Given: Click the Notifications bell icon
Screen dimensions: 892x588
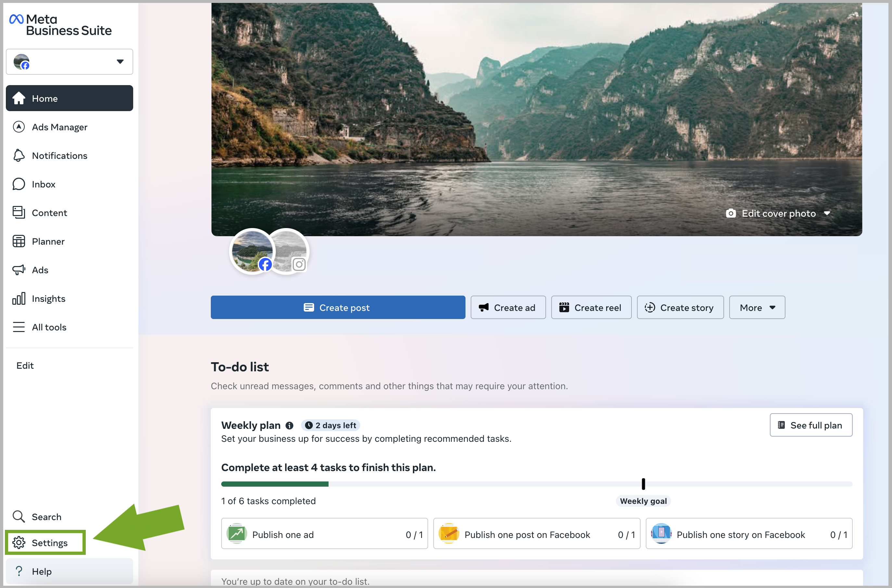Looking at the screenshot, I should pyautogui.click(x=19, y=156).
